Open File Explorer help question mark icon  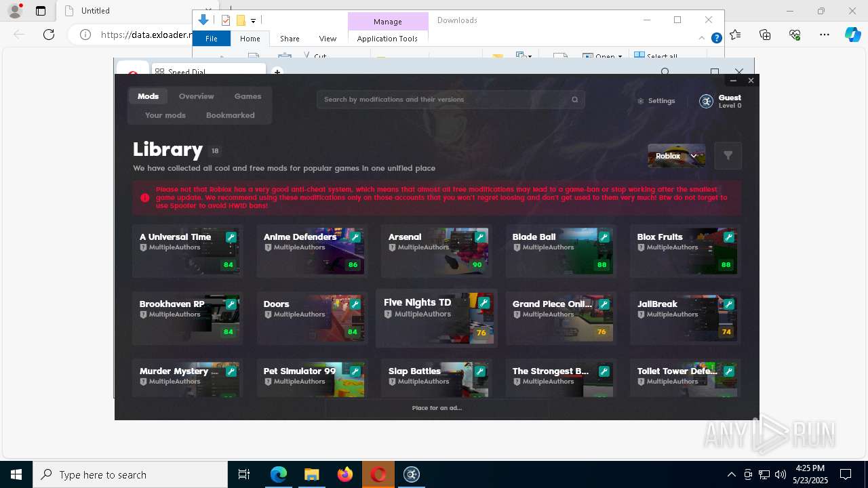click(716, 39)
